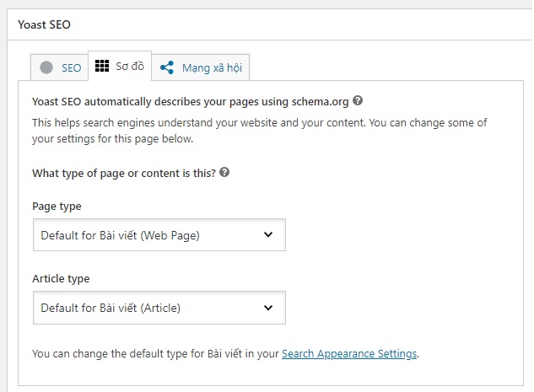Click the chevron arrow in Article type select
The width and height of the screenshot is (534, 392).
point(268,308)
